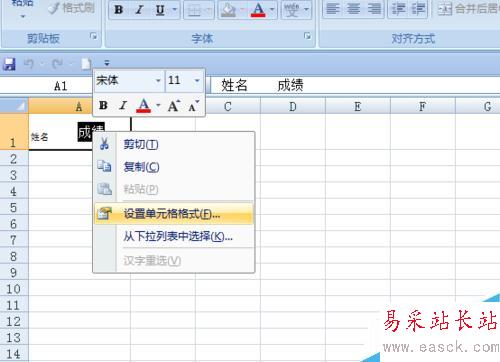Open the mini toolbar font name dropdown arrow
Image resolution: width=500 pixels, height=362 pixels.
coord(158,80)
